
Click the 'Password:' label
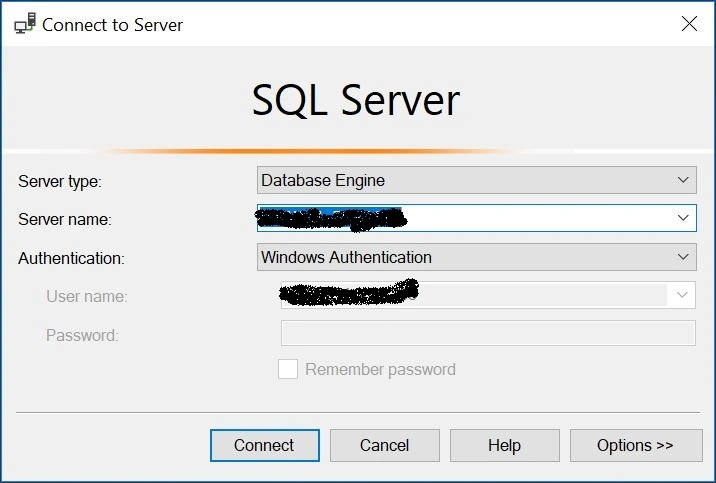[82, 336]
